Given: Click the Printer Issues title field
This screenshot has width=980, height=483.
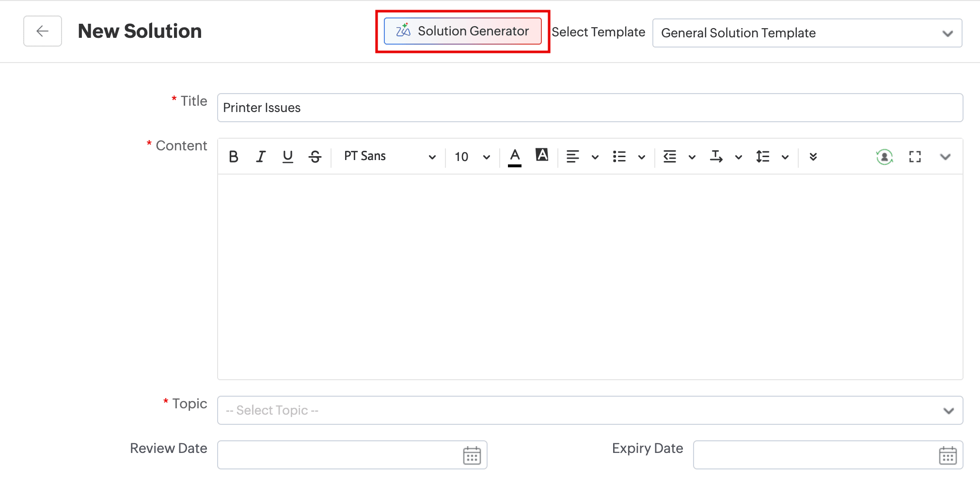Looking at the screenshot, I should 590,108.
